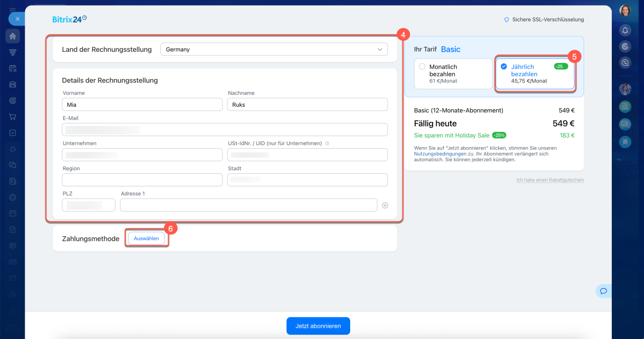Viewport: 644px width, 339px height.
Task: Click the Vorname input field
Action: (x=142, y=105)
